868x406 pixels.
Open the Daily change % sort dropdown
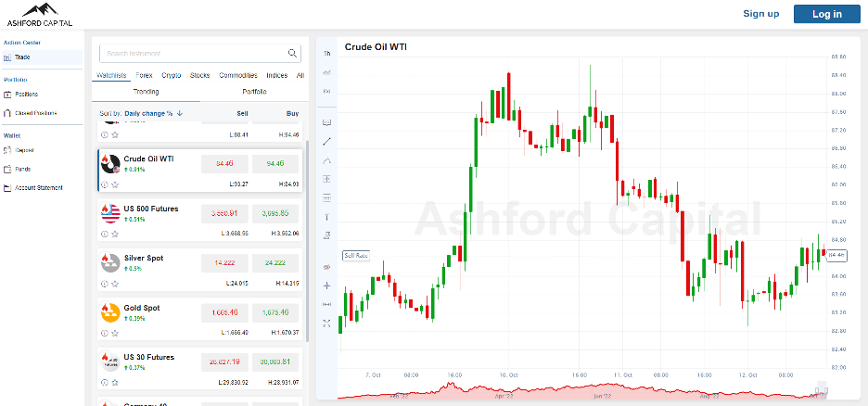pos(153,113)
